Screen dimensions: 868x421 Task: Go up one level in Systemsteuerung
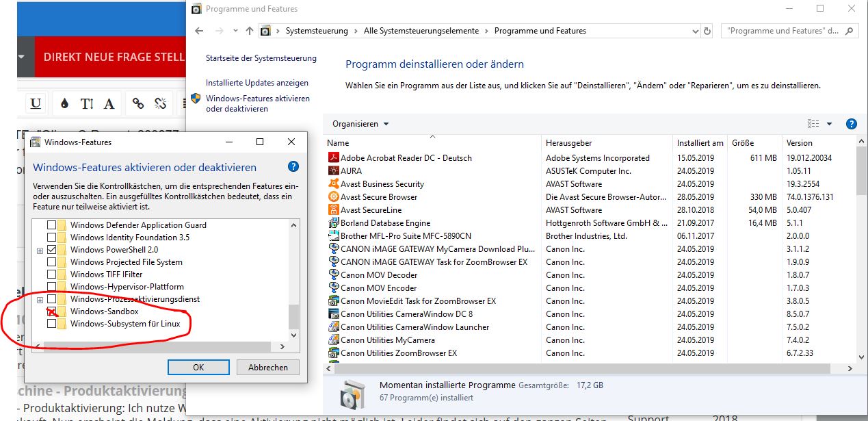[x=249, y=31]
